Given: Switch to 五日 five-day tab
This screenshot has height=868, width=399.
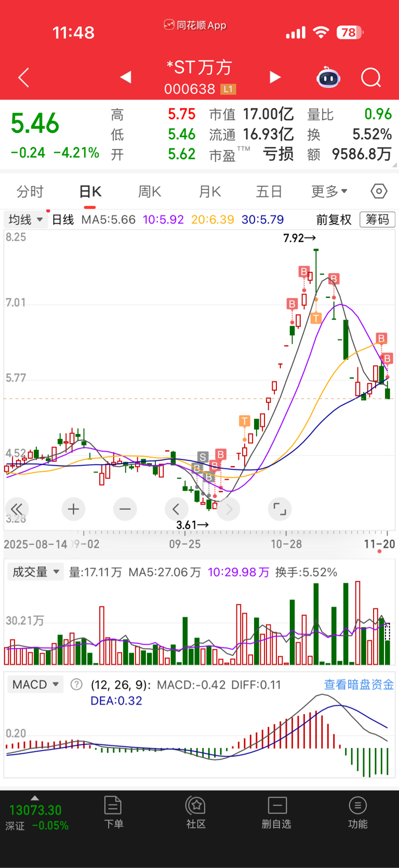Looking at the screenshot, I should click(269, 191).
